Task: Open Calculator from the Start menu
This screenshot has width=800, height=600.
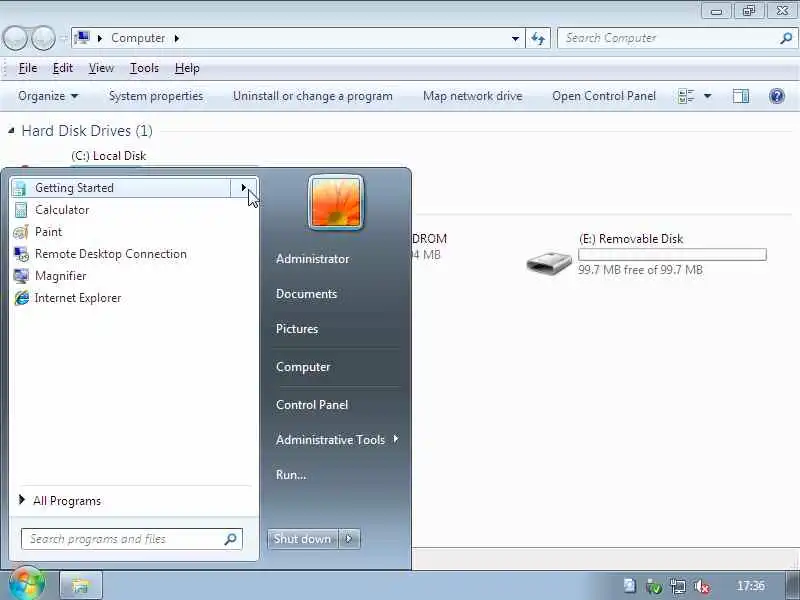Action: click(x=134, y=210)
